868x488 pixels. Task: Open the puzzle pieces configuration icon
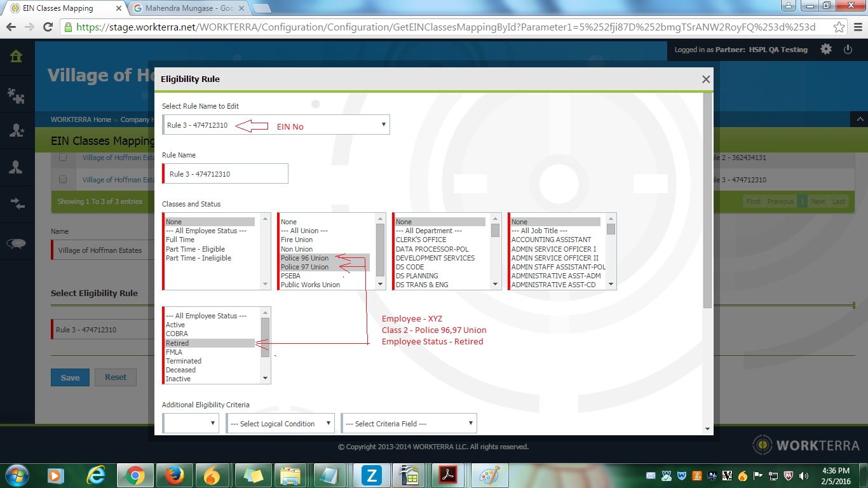[16, 95]
